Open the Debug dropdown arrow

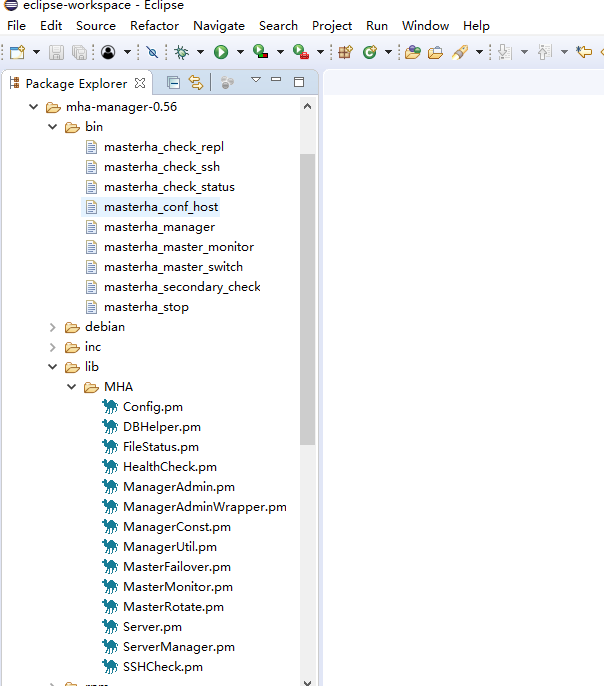tap(200, 52)
